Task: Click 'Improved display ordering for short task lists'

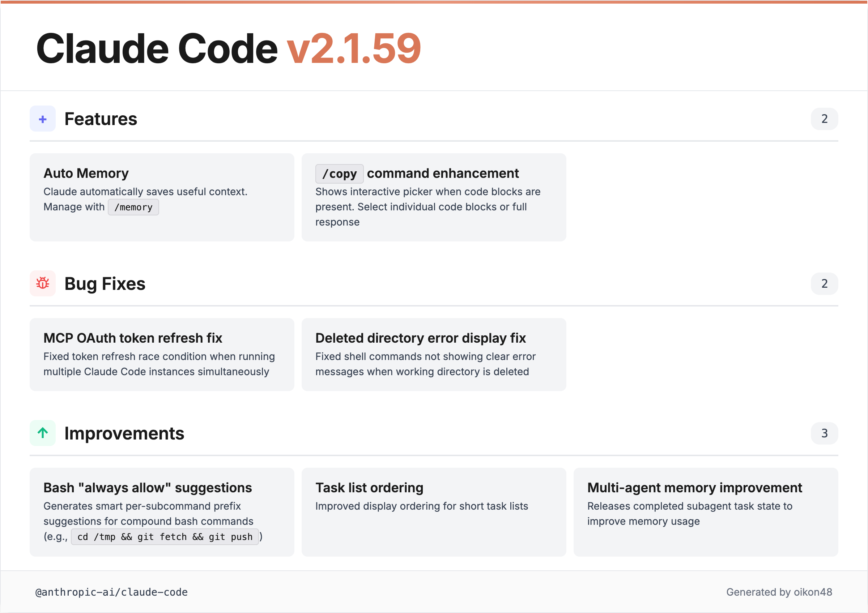Action: [422, 506]
